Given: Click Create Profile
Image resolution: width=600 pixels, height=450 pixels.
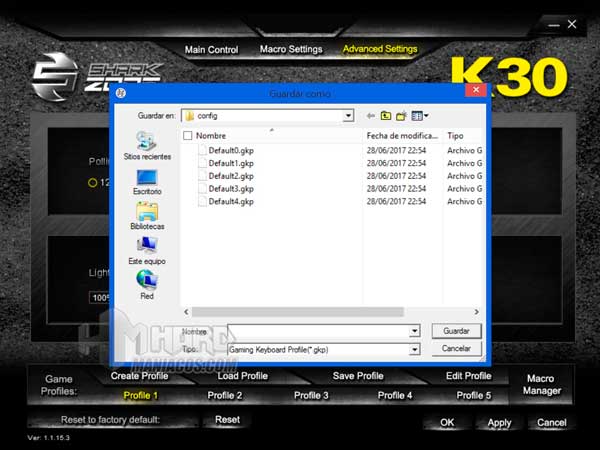Looking at the screenshot, I should (x=139, y=376).
